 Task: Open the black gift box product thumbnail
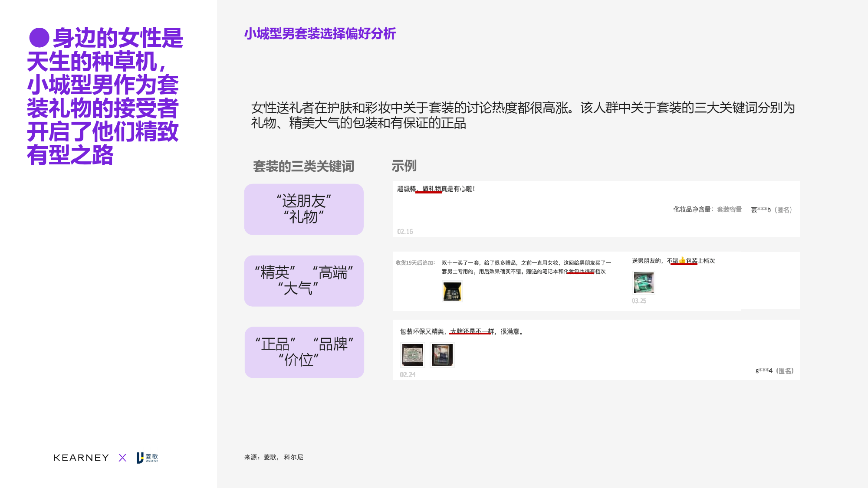click(452, 291)
